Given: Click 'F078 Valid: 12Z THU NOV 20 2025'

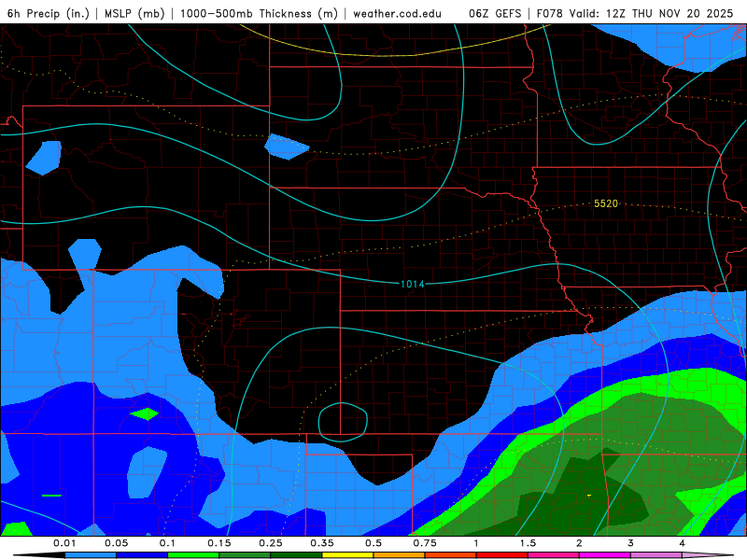Looking at the screenshot, I should (635, 13).
